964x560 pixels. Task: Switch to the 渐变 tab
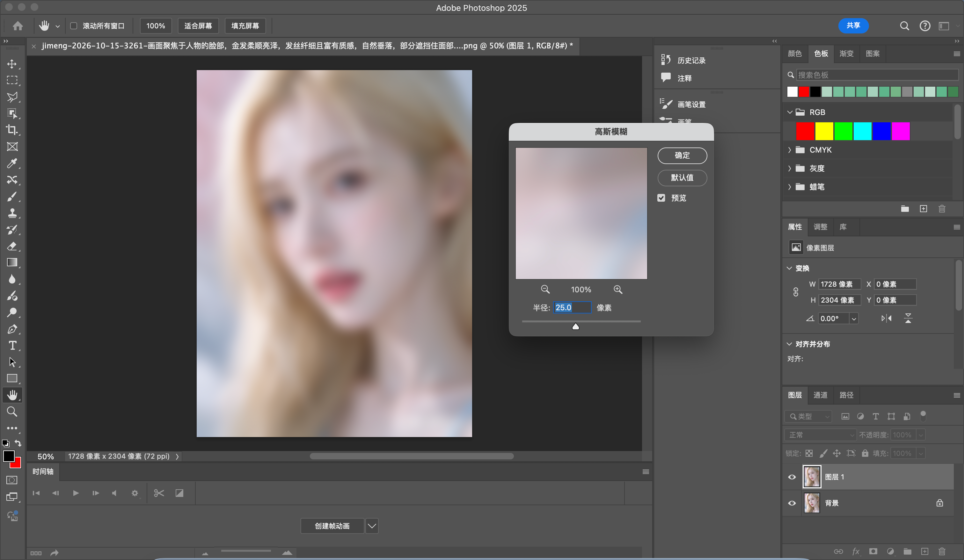pos(847,54)
